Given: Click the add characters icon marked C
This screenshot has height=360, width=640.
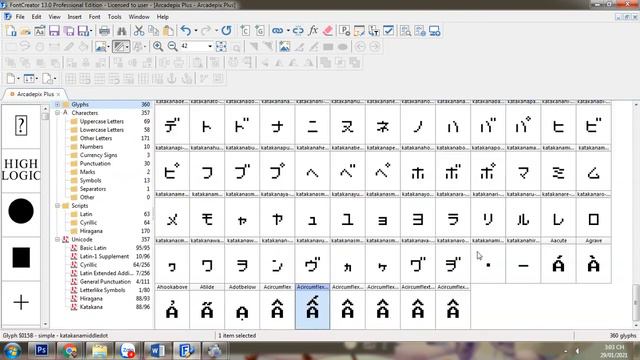Looking at the screenshot, I should tap(245, 31).
